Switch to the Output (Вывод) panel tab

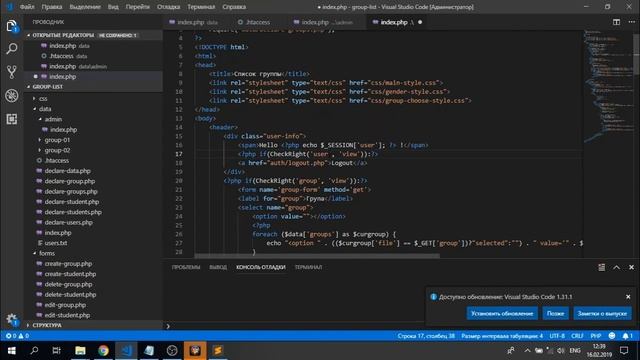(x=218, y=267)
